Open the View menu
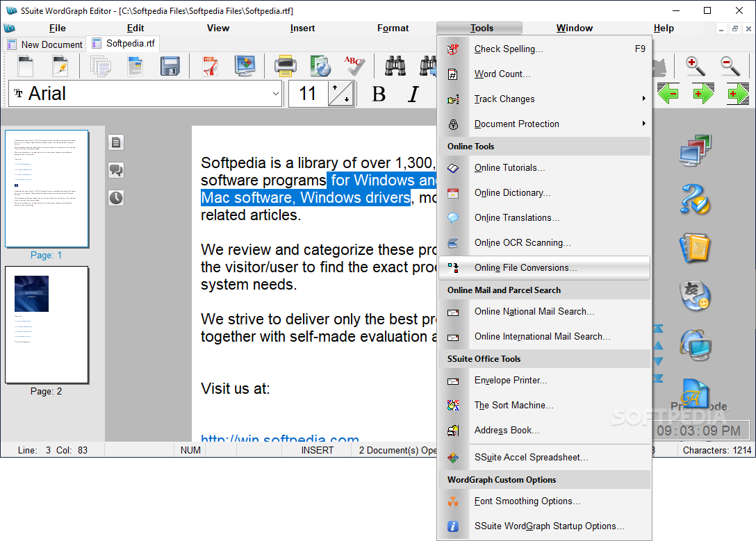 218,28
